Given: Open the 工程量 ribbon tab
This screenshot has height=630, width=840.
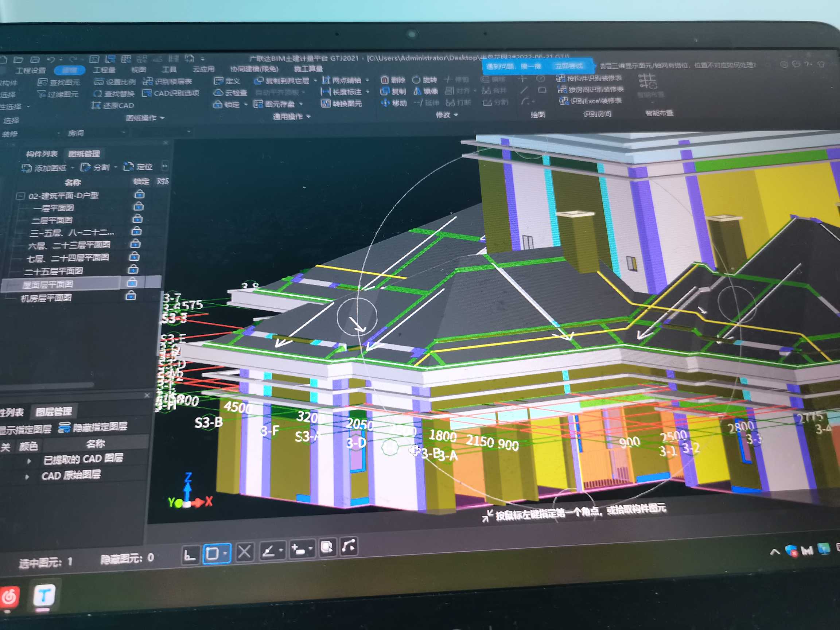Looking at the screenshot, I should 104,70.
